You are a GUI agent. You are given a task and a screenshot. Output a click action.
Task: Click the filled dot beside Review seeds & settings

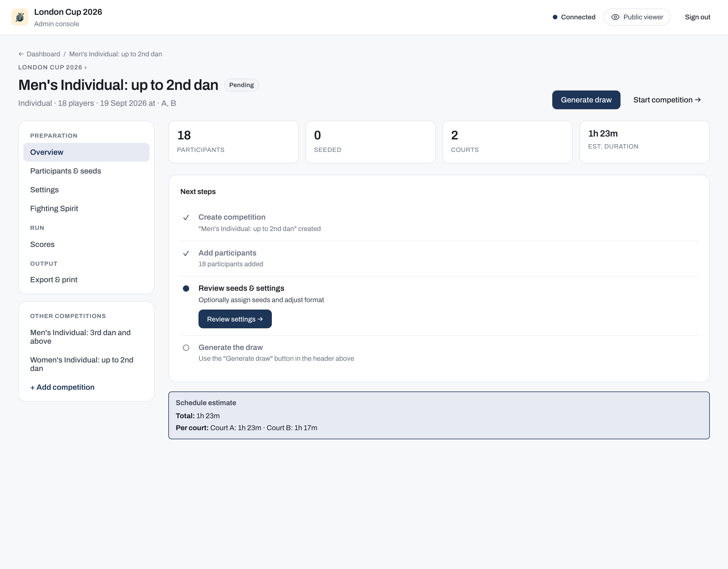[x=186, y=288]
